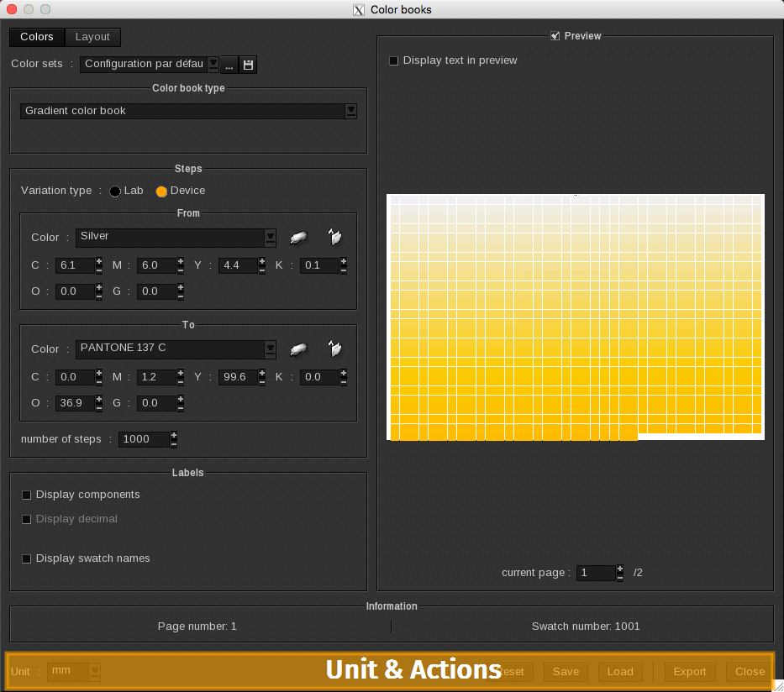784x692 pixels.
Task: Switch to the Layout tab
Action: [92, 37]
